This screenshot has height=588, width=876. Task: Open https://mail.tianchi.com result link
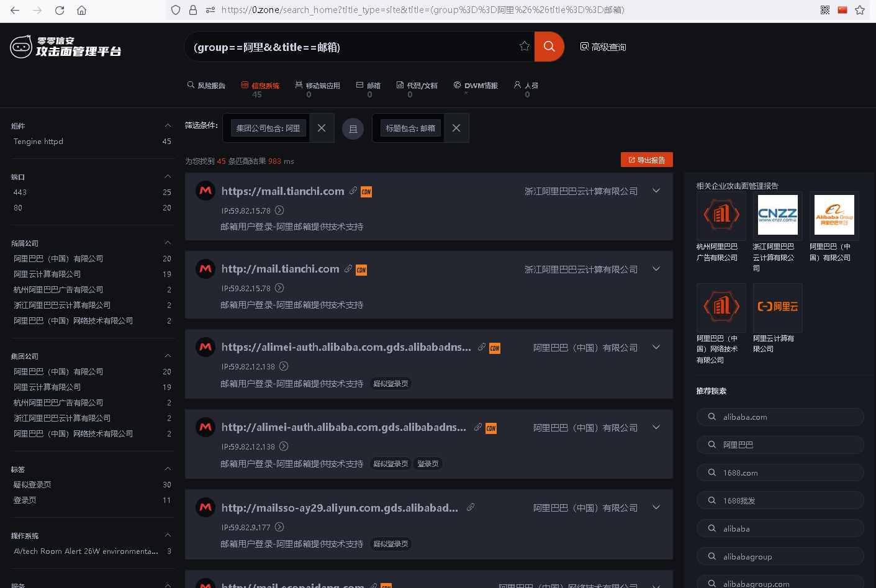(x=282, y=191)
